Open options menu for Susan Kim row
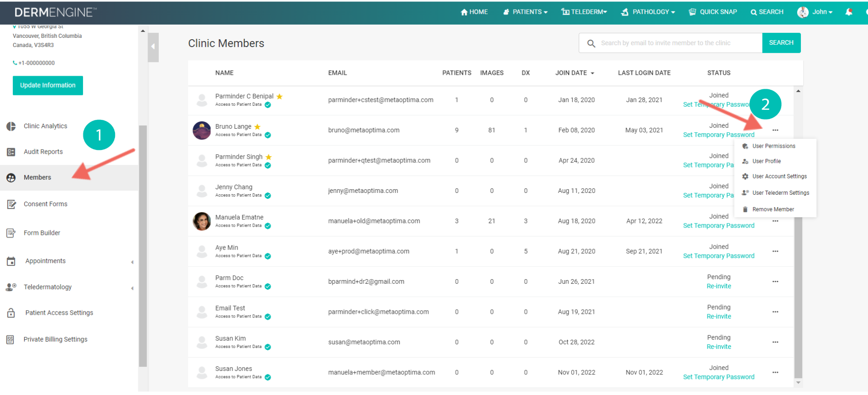 coord(775,342)
